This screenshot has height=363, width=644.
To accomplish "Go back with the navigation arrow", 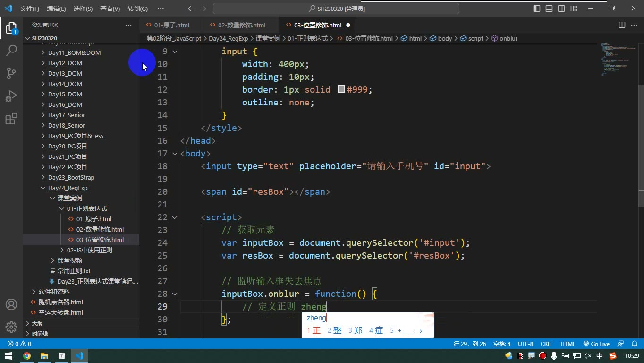I will 191,9.
